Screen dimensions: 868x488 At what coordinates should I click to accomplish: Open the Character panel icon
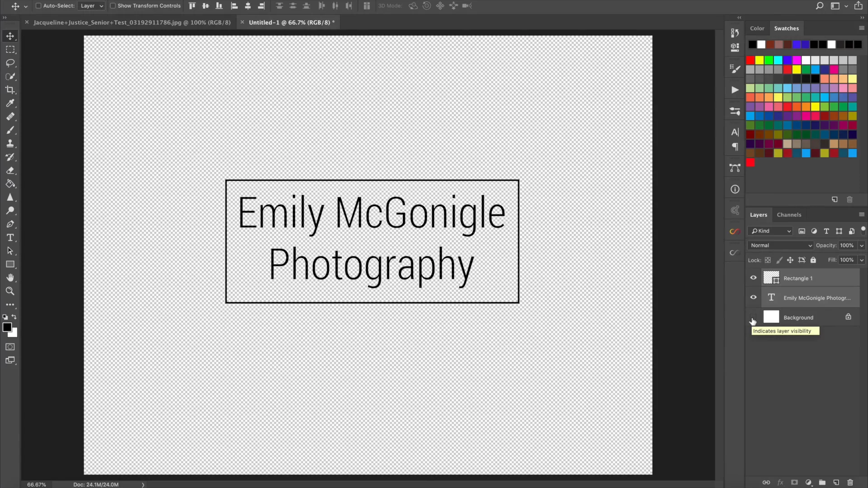735,132
